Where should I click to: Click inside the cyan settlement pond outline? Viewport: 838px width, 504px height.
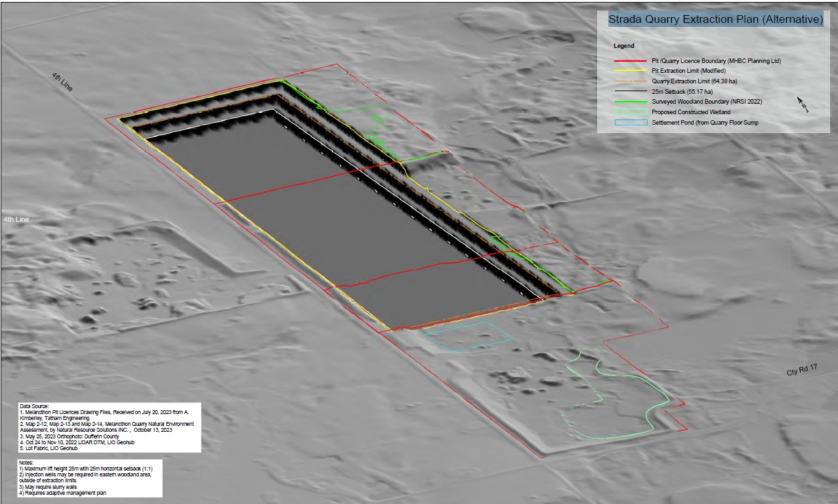click(x=468, y=337)
